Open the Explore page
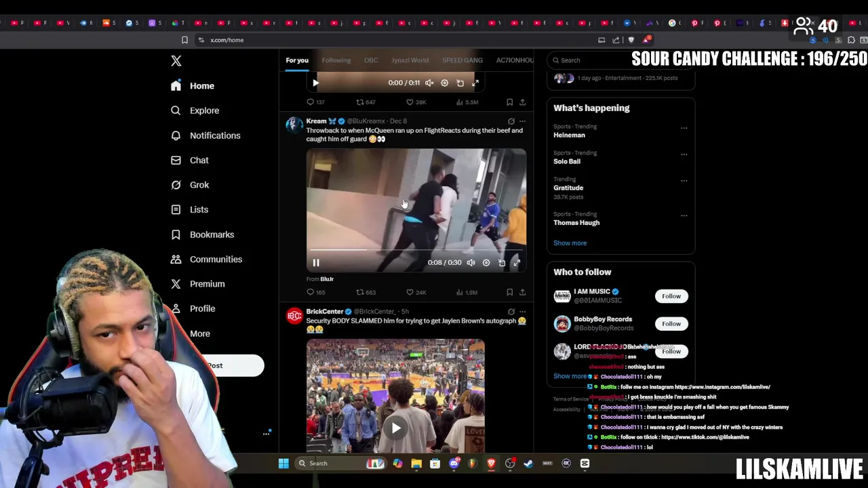Screen dimensions: 868x488 [195, 110]
